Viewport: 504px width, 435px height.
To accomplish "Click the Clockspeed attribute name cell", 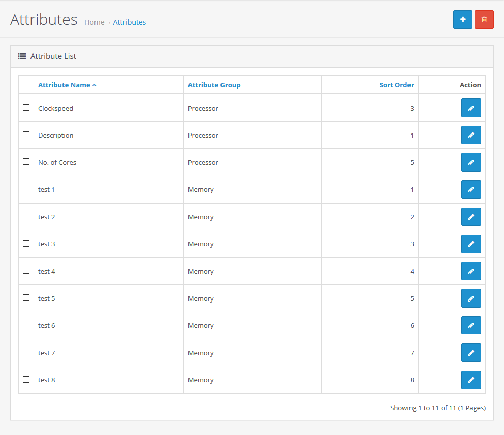I will tap(109, 108).
